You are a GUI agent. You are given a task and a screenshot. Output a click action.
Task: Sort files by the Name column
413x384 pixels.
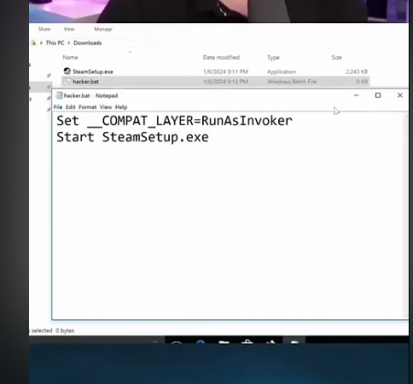pos(70,57)
